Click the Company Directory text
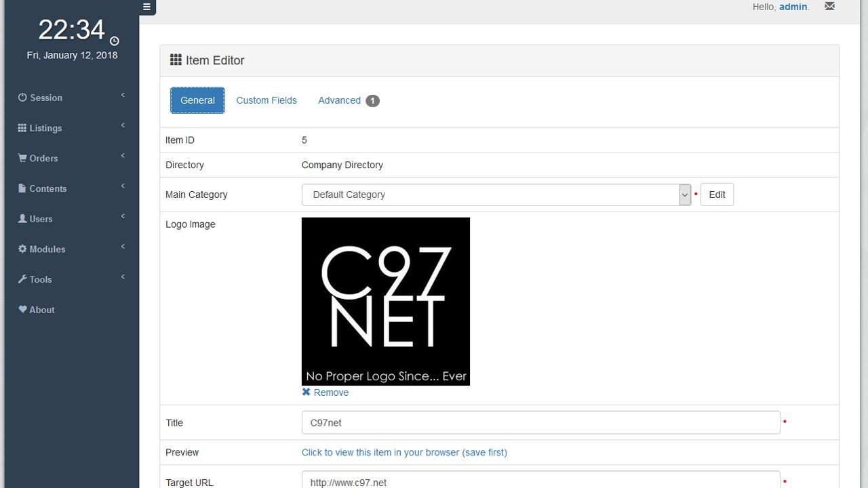The width and height of the screenshot is (868, 488). point(342,165)
